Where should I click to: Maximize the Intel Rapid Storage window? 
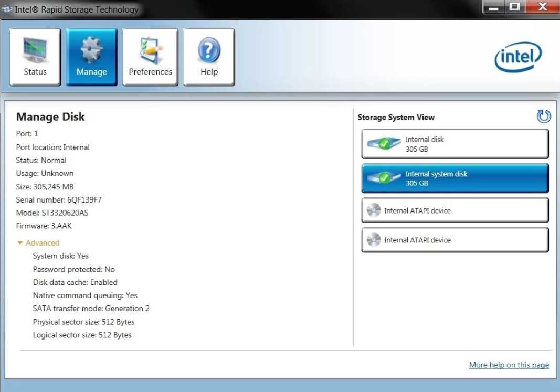point(514,7)
